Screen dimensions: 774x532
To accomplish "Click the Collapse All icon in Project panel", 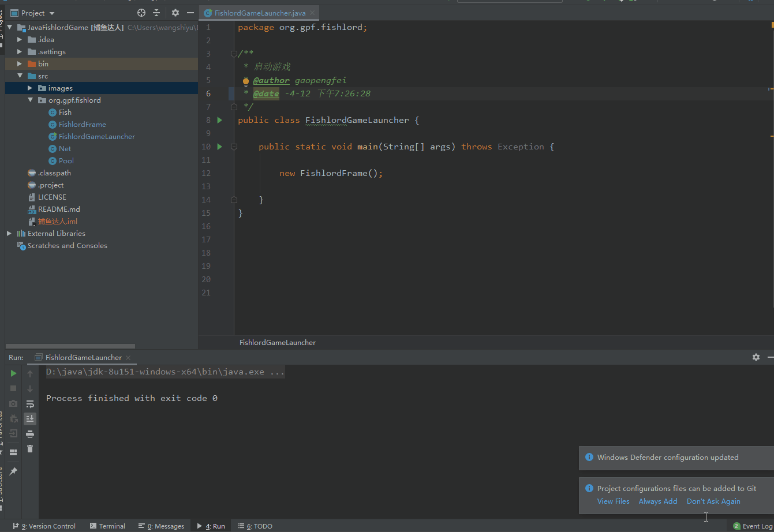I will pos(156,13).
